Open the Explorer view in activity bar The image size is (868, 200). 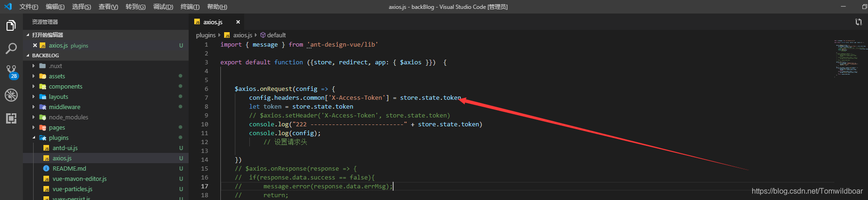click(x=11, y=25)
